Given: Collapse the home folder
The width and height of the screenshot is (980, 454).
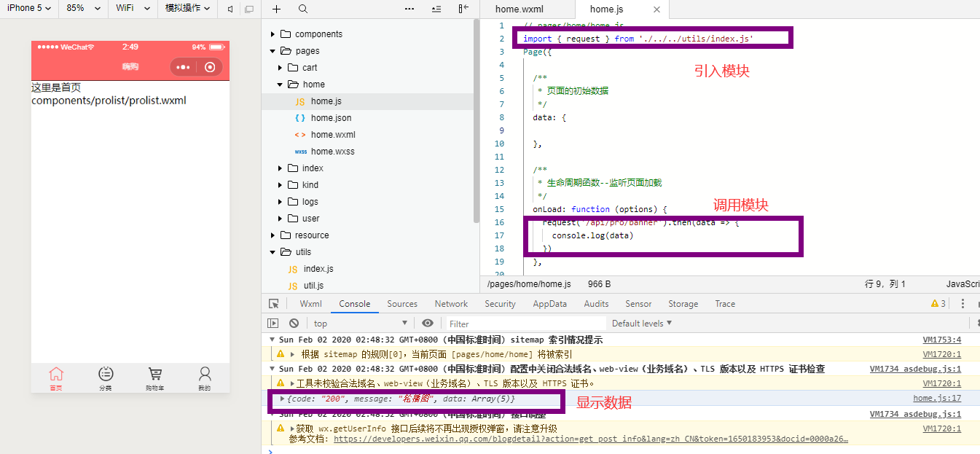Looking at the screenshot, I should tap(281, 85).
